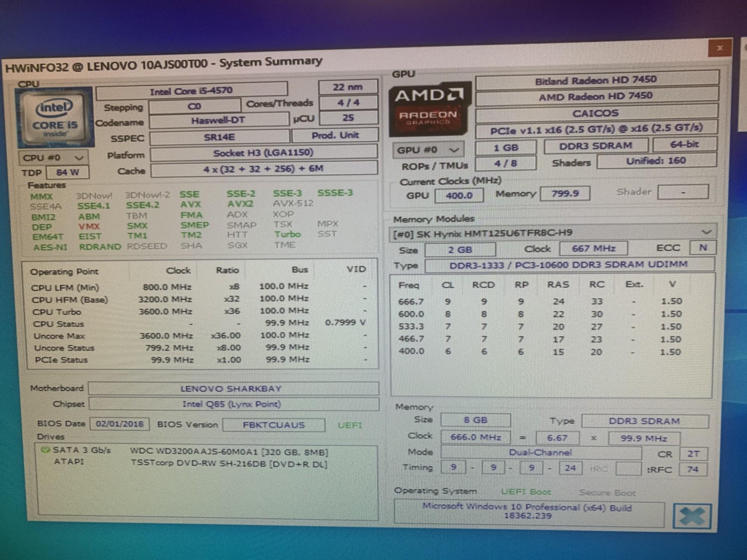
Task: Click the Intel Core i5-4570 name field
Action: click(192, 91)
